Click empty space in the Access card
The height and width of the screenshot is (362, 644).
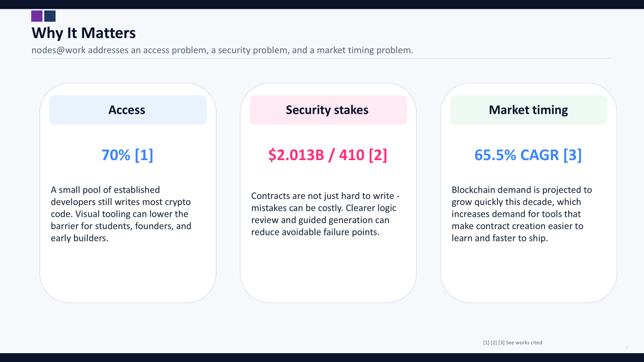[128, 274]
